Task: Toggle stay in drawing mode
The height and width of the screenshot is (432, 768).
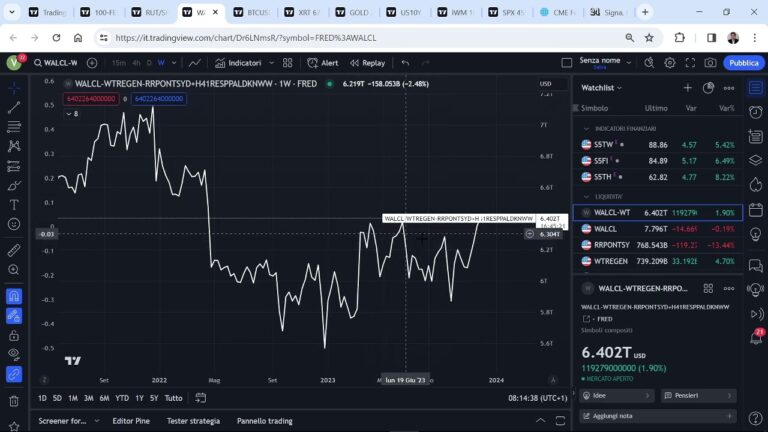Action: click(x=14, y=316)
